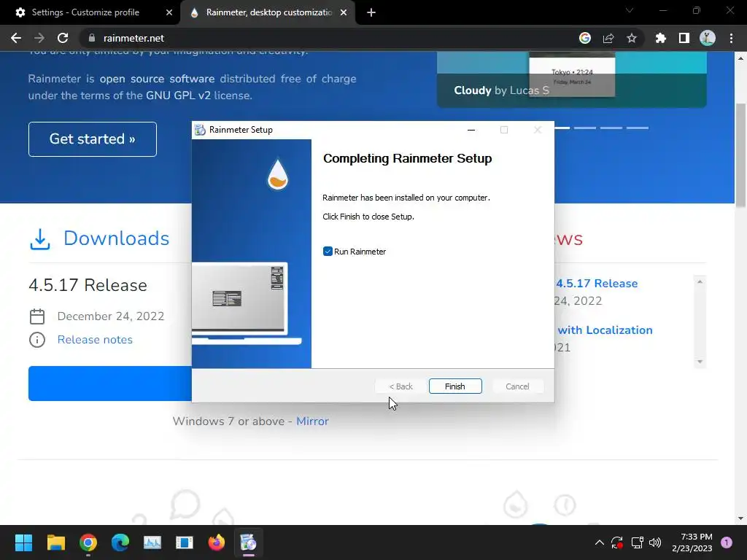
Task: Show hidden tray icons
Action: point(600,542)
